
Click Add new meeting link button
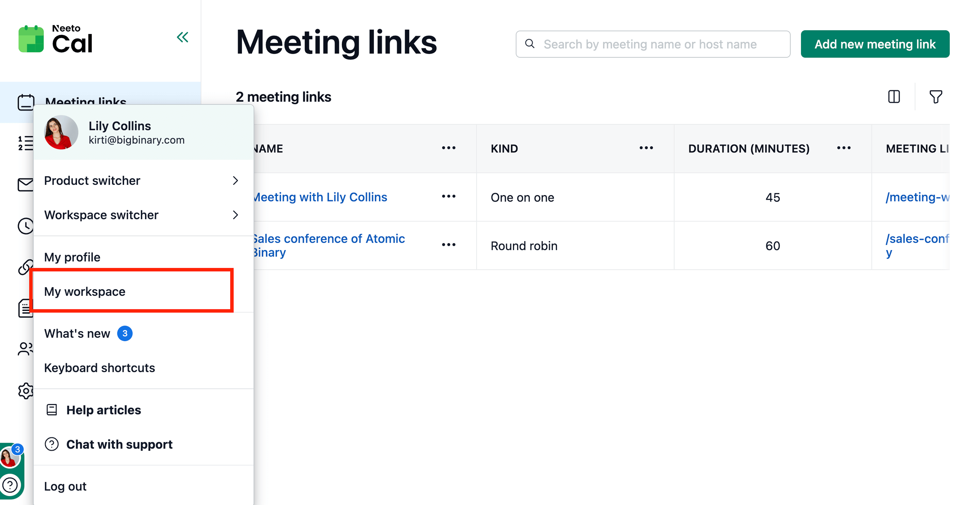875,44
